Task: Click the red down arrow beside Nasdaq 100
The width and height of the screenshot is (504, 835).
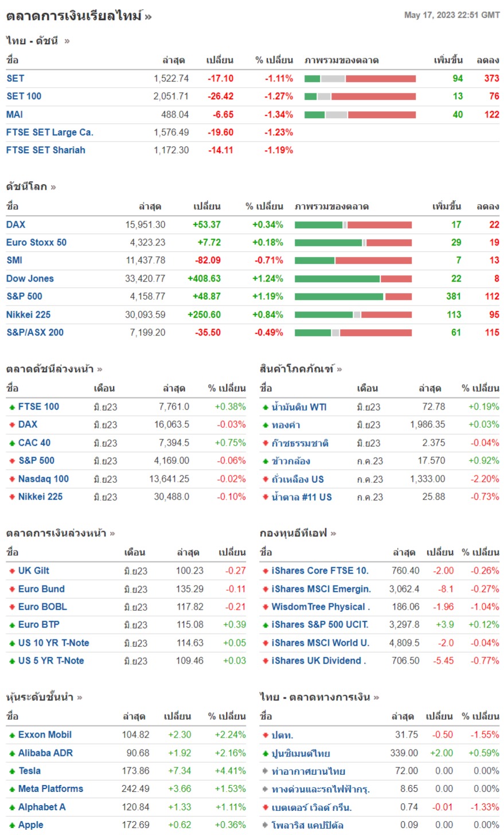Action: (12, 479)
